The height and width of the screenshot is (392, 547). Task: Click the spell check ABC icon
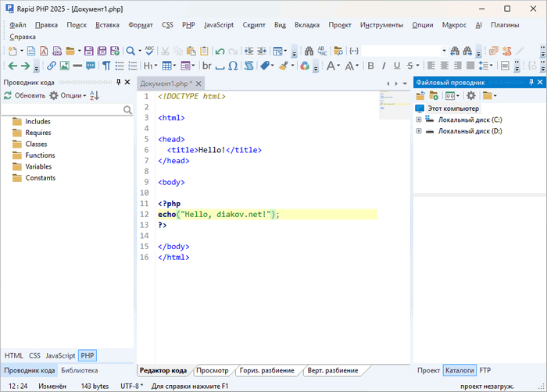[148, 51]
